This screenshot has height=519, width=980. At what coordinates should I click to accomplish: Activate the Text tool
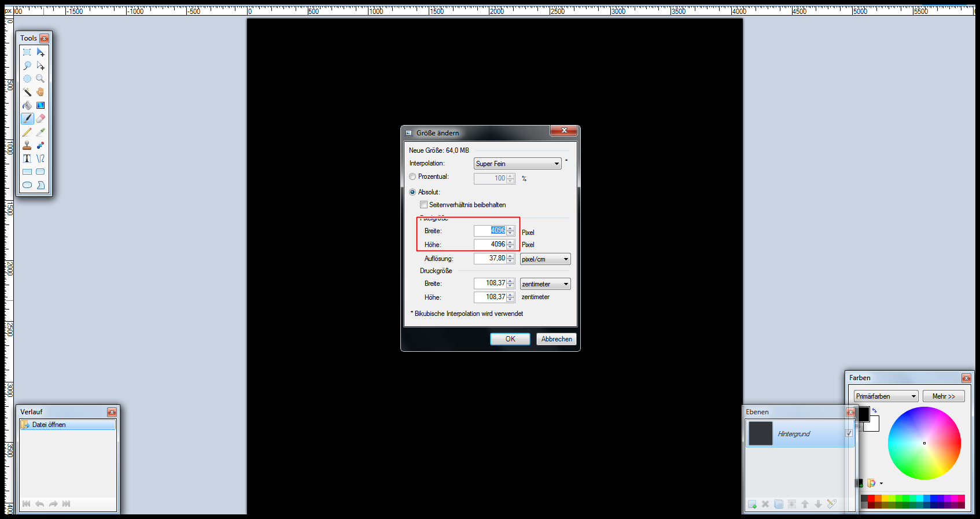pyautogui.click(x=27, y=159)
